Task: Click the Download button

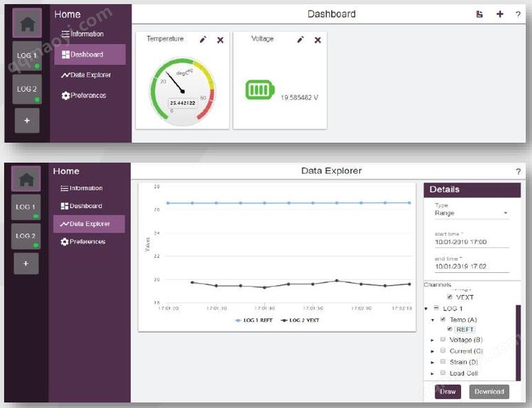Action: point(489,392)
